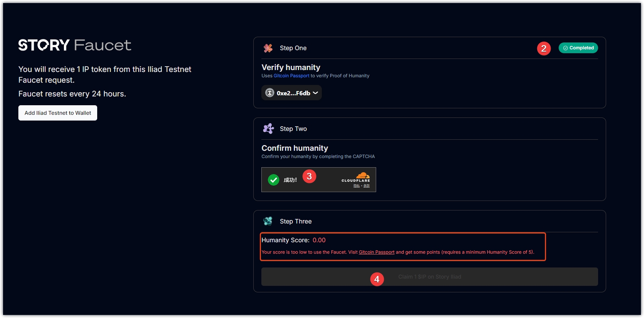Click Cloudflare terms (条款) link
Screen dimensions: 644x318
[x=367, y=186]
